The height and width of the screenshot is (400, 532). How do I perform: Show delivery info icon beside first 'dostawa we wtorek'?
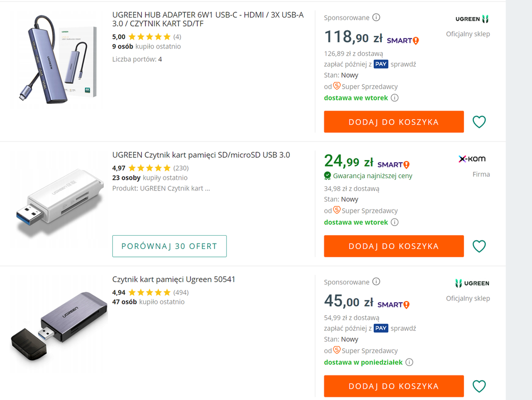coord(395,98)
